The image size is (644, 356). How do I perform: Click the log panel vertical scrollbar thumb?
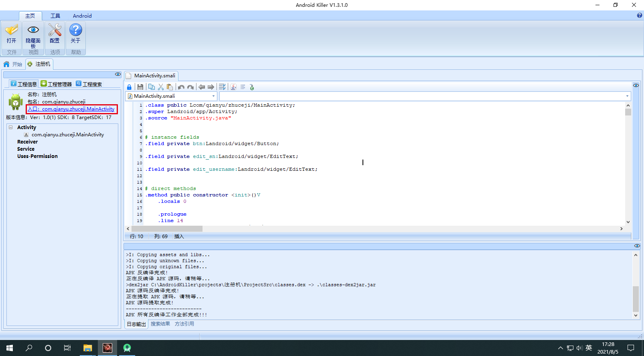(x=636, y=299)
